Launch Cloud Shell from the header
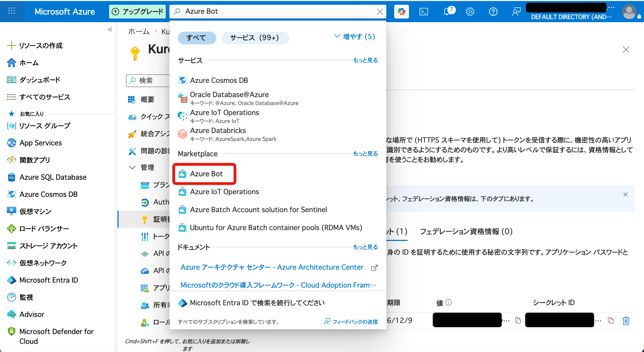This screenshot has width=644, height=352. tap(423, 12)
